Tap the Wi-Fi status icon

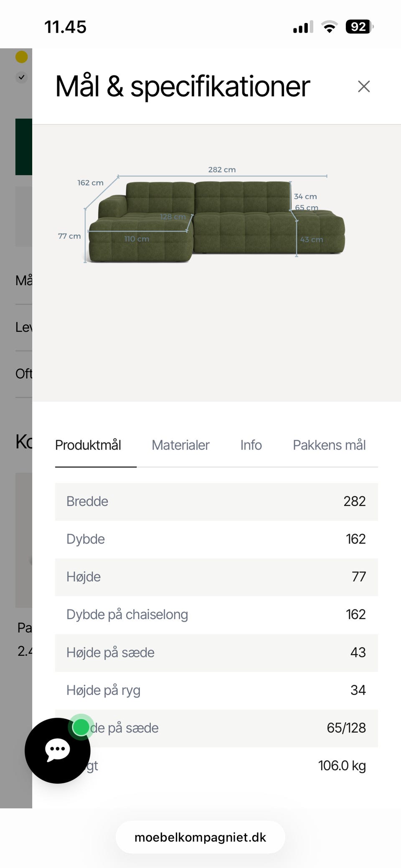click(x=329, y=27)
